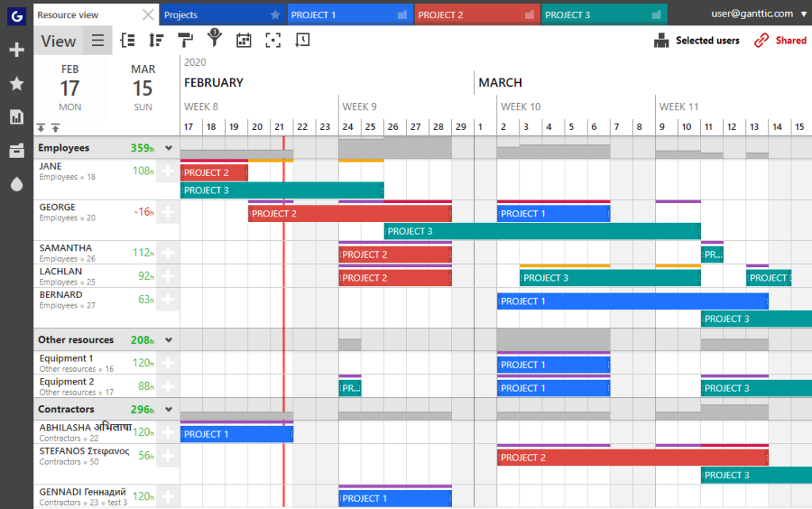Click the grouping tree icon in toolbar

(127, 40)
